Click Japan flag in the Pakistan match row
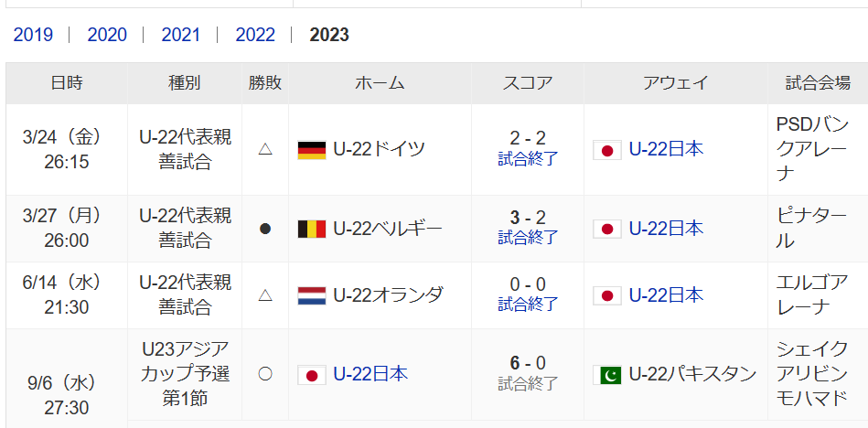Image resolution: width=868 pixels, height=428 pixels. coord(312,374)
